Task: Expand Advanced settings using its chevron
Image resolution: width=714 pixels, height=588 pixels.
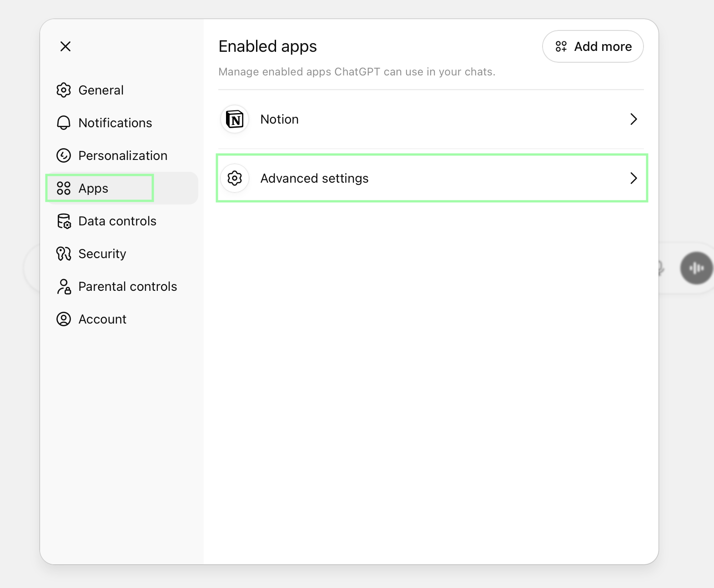Action: [x=634, y=179]
